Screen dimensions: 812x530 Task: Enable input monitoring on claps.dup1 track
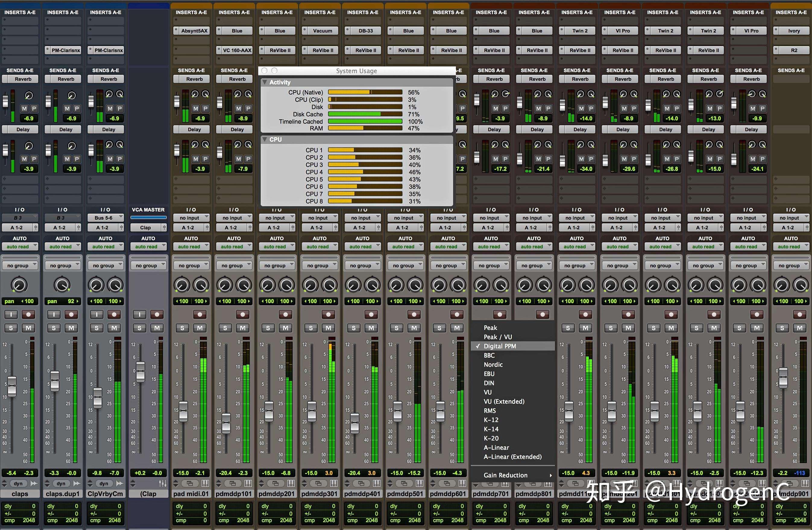tap(54, 315)
